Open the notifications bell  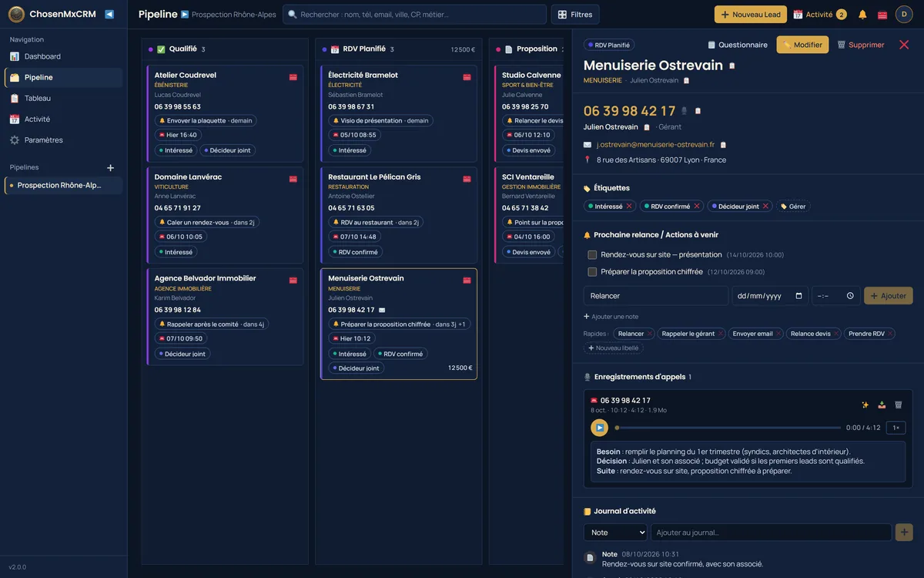coord(862,15)
